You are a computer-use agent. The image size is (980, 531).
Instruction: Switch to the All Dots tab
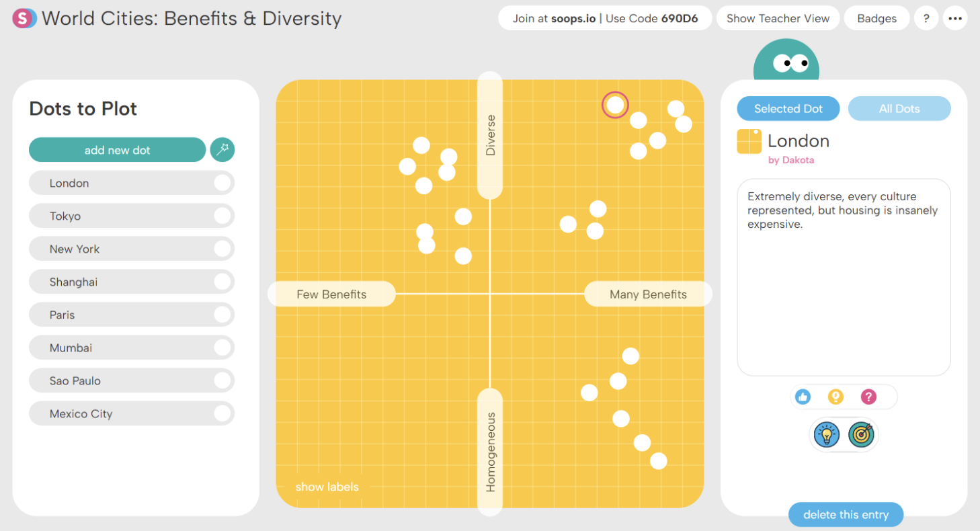899,109
